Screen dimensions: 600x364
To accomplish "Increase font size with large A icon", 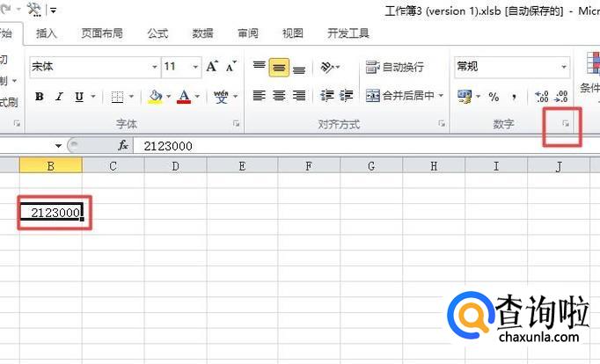I will (212, 67).
